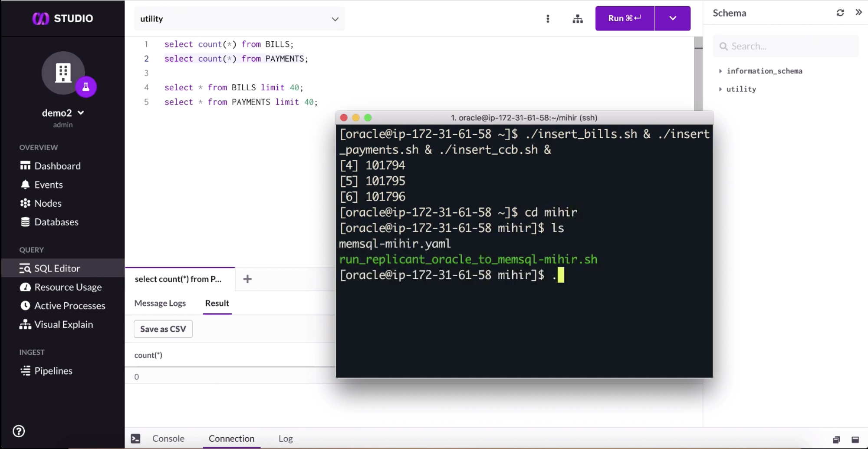Click the minimize panel icon at bottom right

pos(855,440)
